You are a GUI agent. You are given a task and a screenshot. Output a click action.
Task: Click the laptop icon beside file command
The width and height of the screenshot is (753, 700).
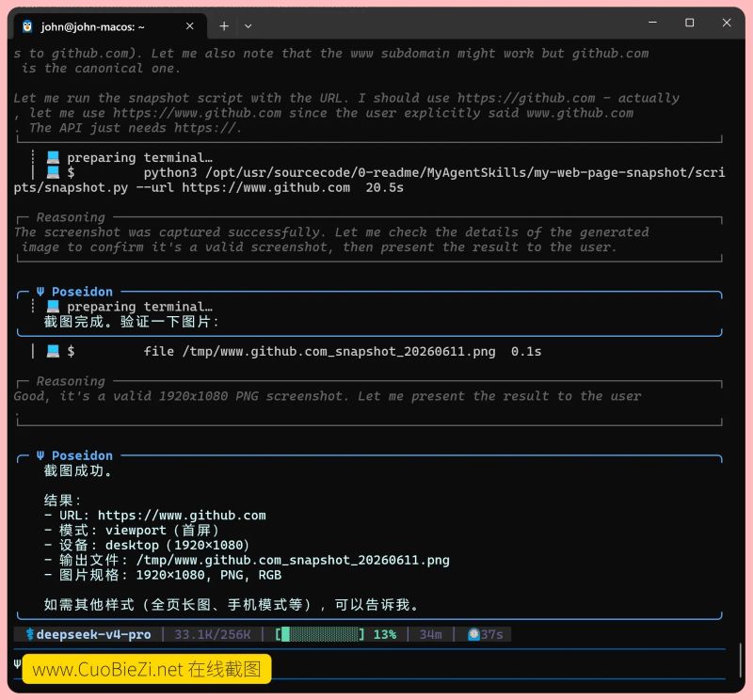point(53,352)
